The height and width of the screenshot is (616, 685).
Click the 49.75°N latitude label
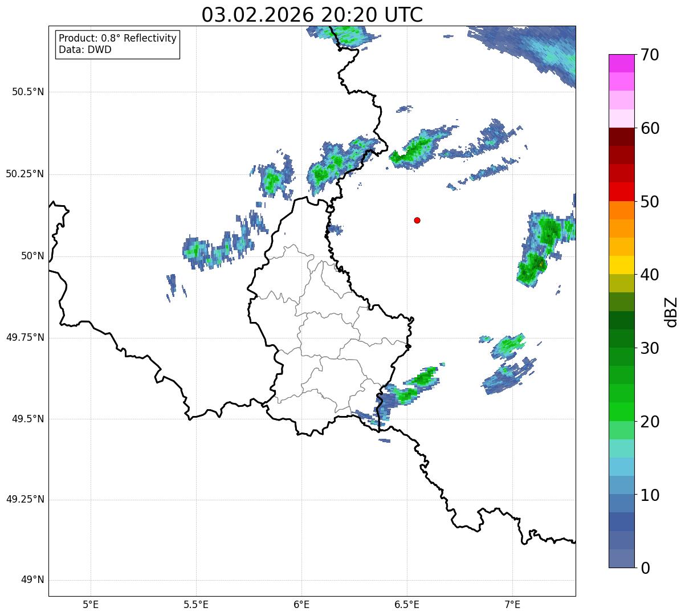(25, 337)
